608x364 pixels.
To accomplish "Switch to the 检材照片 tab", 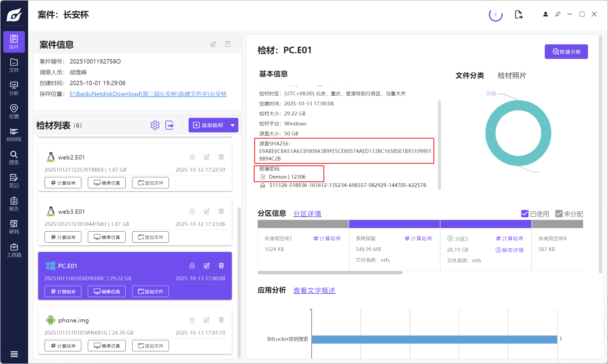I will 512,75.
